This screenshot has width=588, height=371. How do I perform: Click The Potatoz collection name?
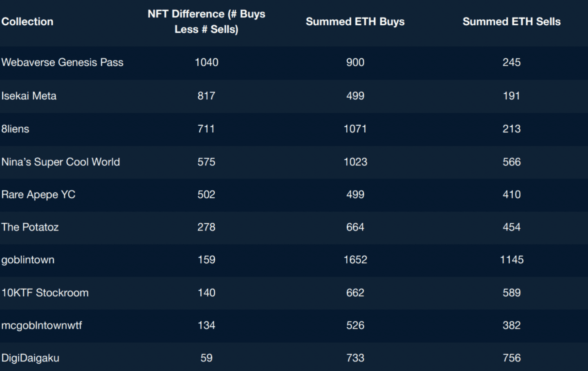(30, 227)
